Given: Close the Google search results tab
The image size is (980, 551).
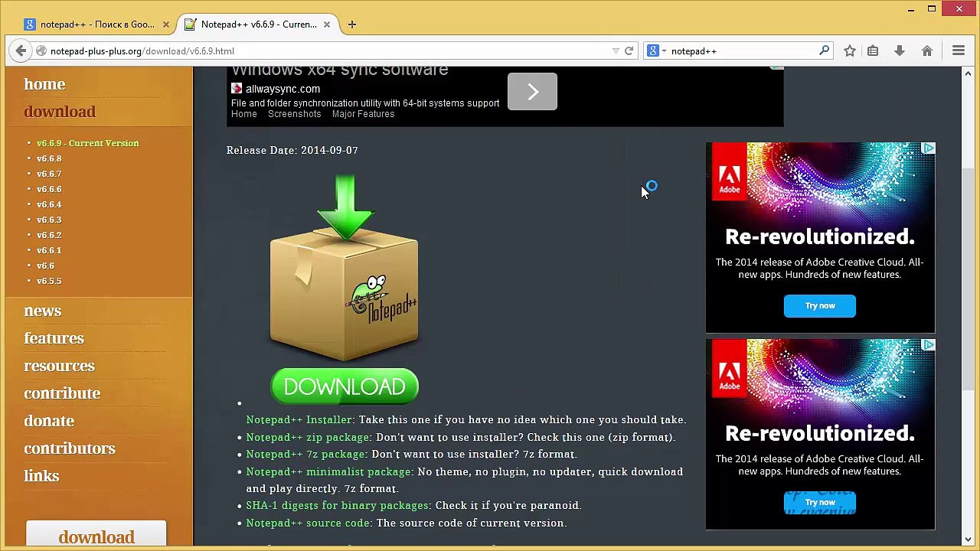Looking at the screenshot, I should (165, 24).
